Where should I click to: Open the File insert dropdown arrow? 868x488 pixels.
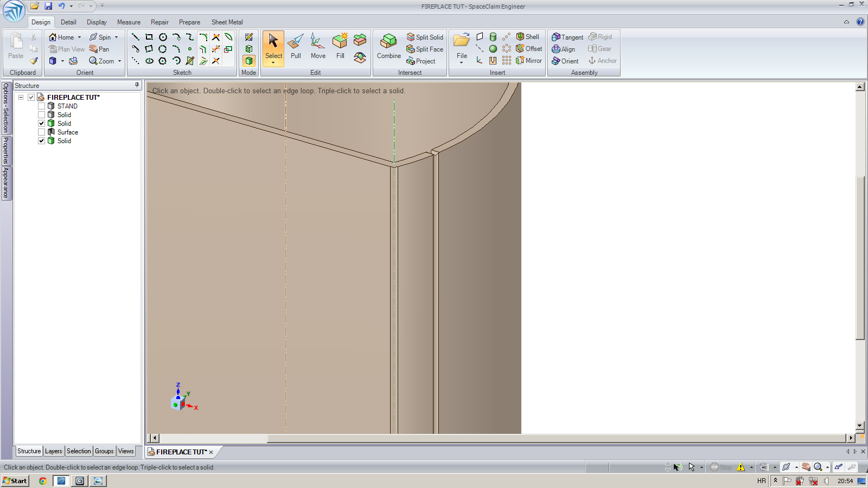462,63
